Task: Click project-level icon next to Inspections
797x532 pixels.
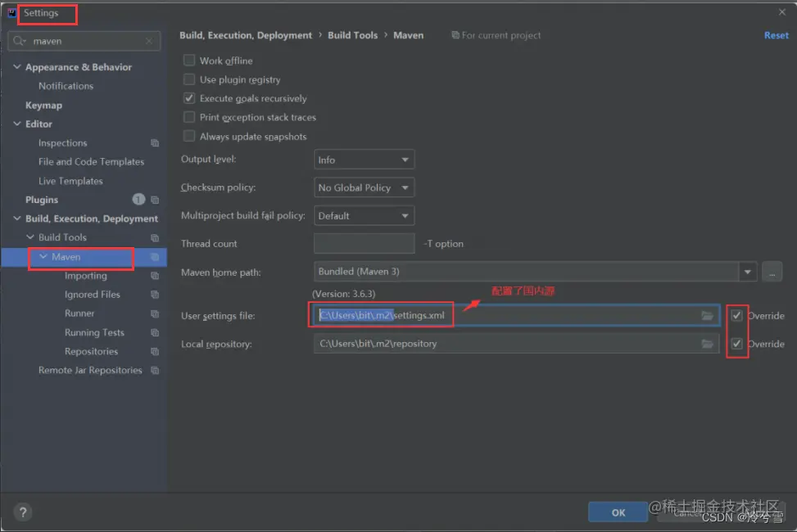Action: point(155,143)
